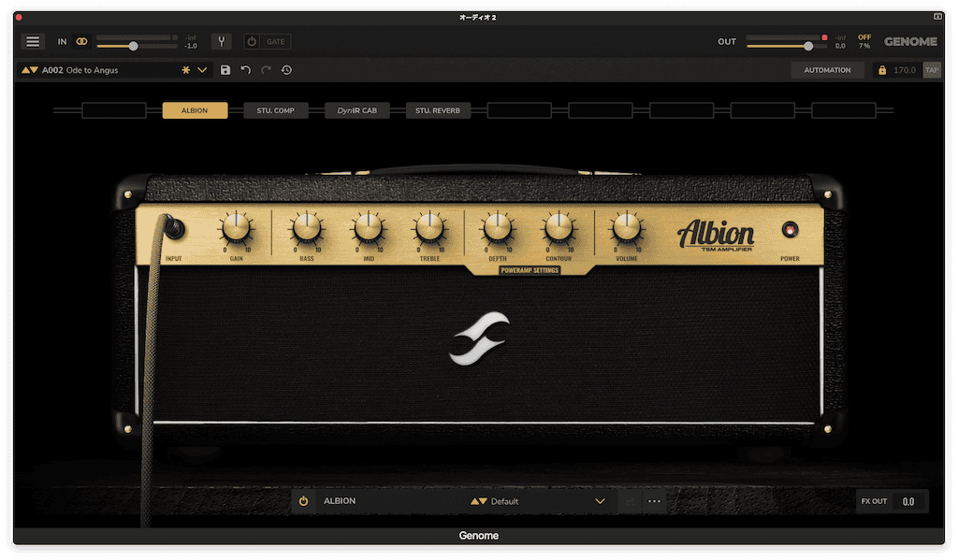Click the CONTOUR knob on the amp
Image resolution: width=958 pixels, height=560 pixels.
point(559,228)
